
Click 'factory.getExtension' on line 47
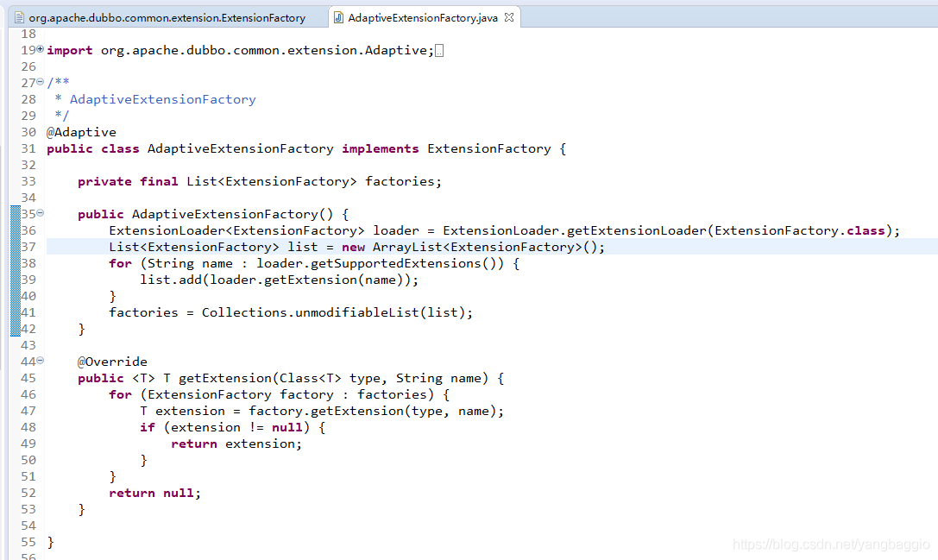pos(326,411)
